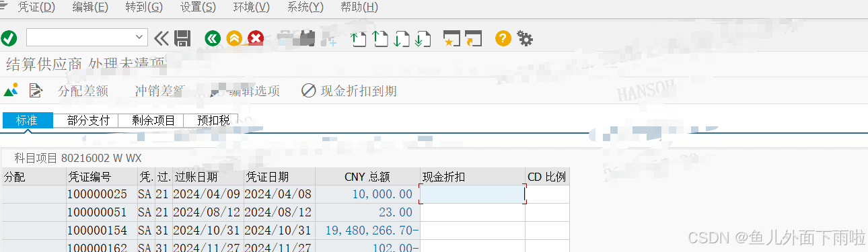Screen dimensions: 868x252
Task: Click the CNY 总额 column header
Action: [x=367, y=177]
